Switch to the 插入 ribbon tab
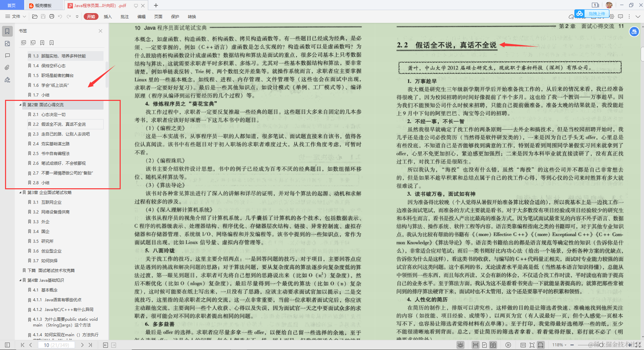 point(108,16)
